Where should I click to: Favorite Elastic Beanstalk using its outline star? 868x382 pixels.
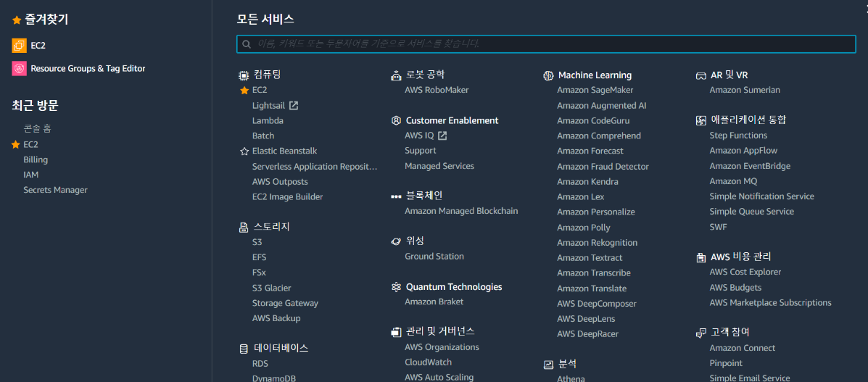pyautogui.click(x=244, y=151)
